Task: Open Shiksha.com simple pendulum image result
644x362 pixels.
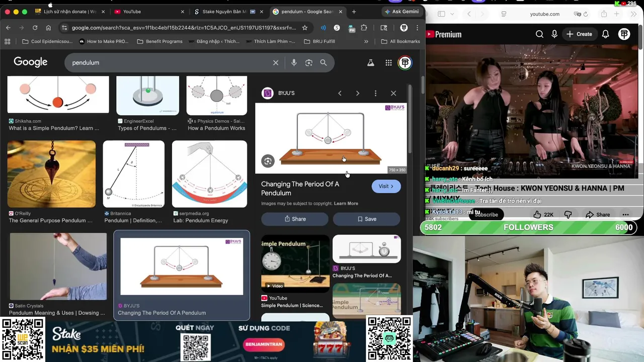Action: pos(58,95)
